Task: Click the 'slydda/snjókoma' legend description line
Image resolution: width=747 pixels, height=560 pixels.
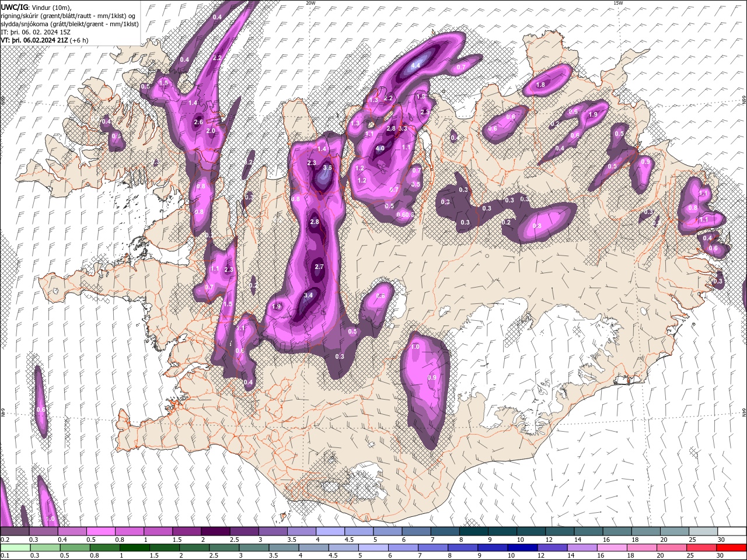Action: (x=70, y=24)
